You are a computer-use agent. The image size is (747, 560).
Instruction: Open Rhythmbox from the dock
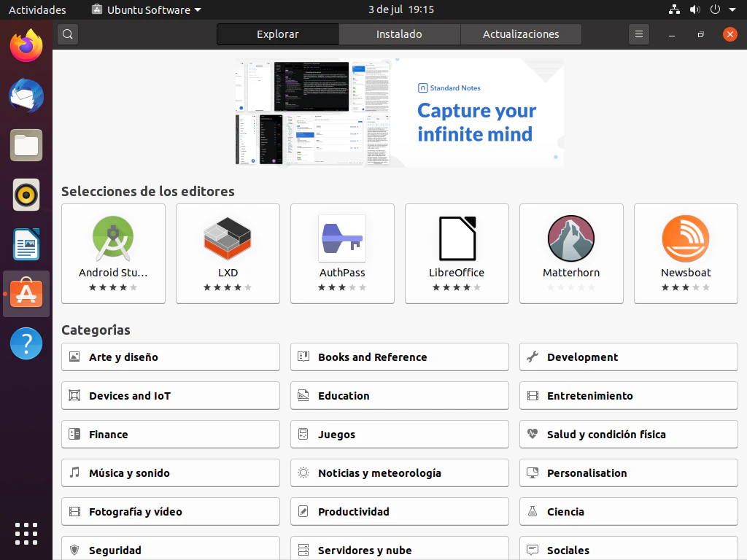(26, 195)
